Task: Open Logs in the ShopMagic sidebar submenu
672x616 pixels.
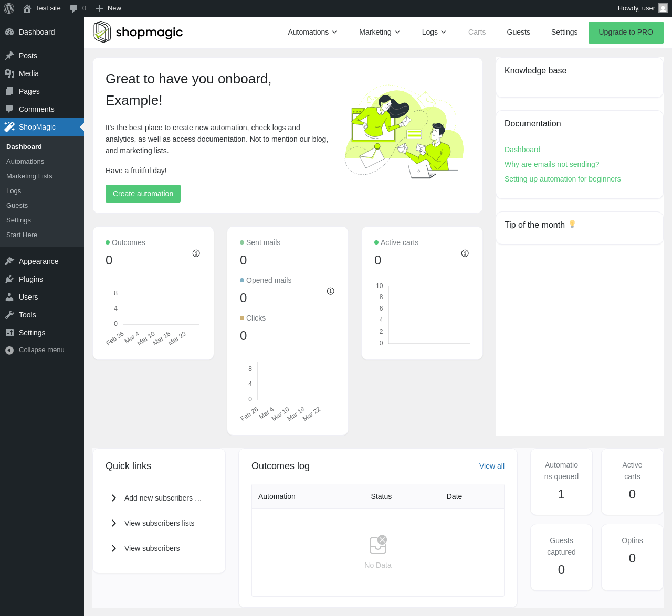Action: 14,191
